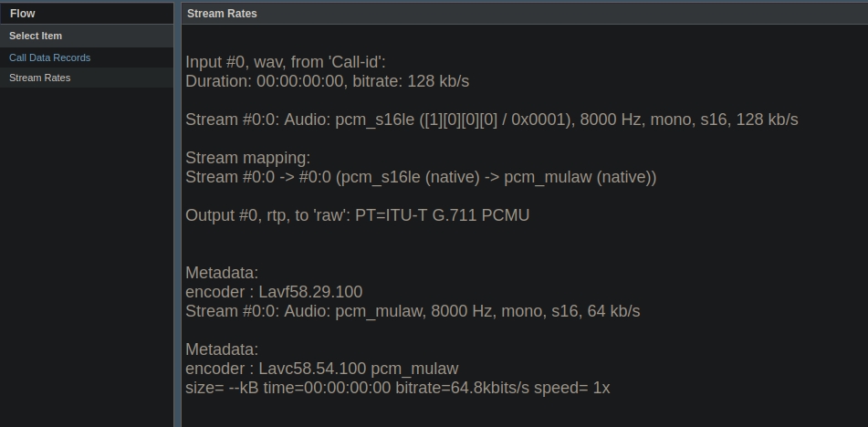Screen dimensions: 868x427
Task: Click the Select Item heading
Action: click(36, 36)
